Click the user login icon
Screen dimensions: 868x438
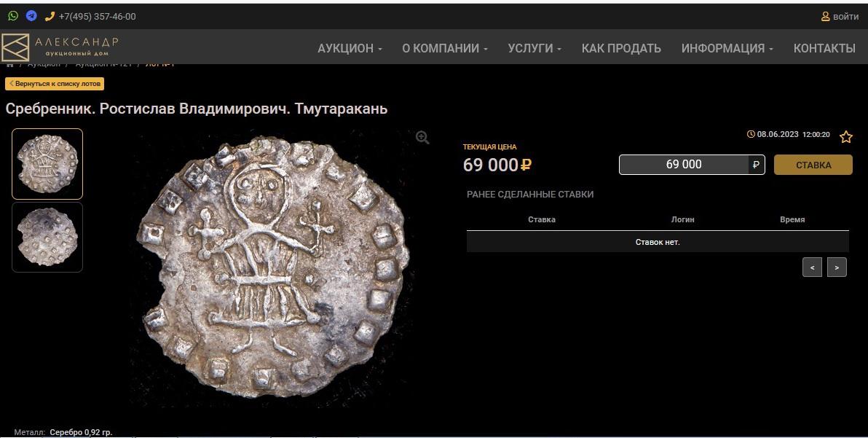(x=825, y=17)
